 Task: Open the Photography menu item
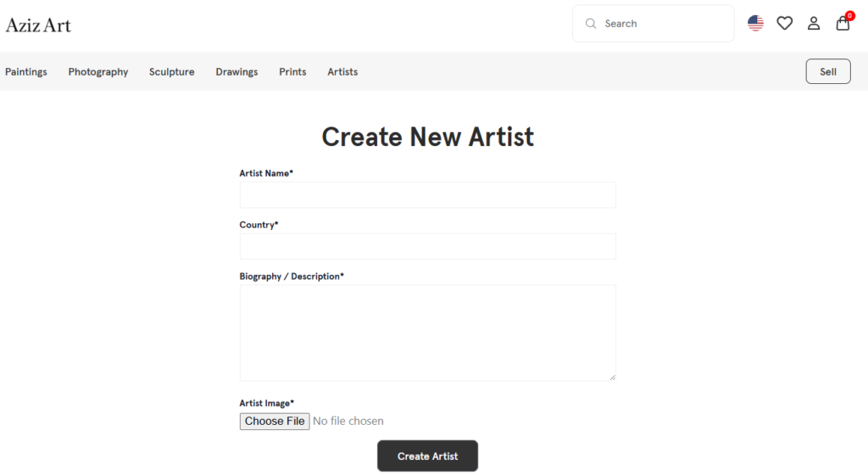[x=98, y=72]
